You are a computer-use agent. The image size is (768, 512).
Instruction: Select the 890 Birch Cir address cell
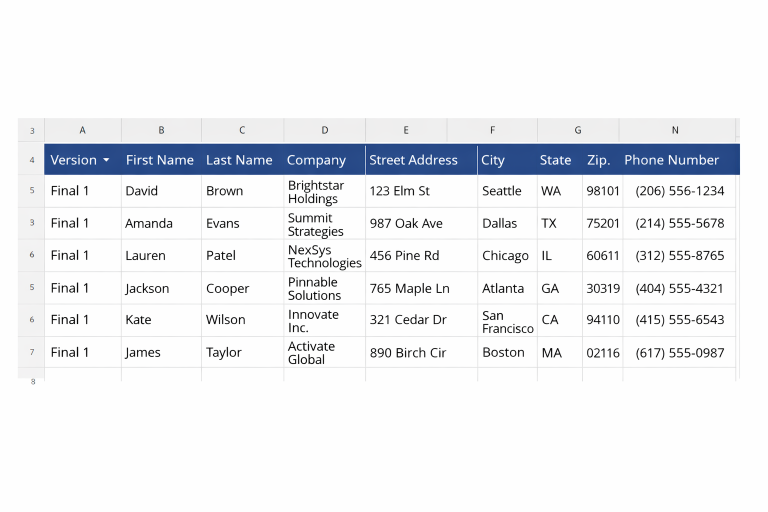coord(421,352)
